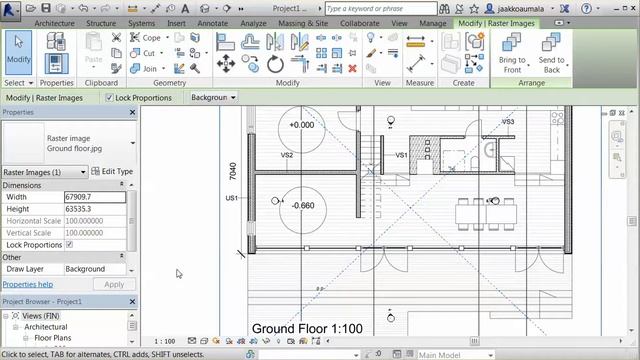640x360 pixels.
Task: Open the Properties help link
Action: [x=28, y=284]
